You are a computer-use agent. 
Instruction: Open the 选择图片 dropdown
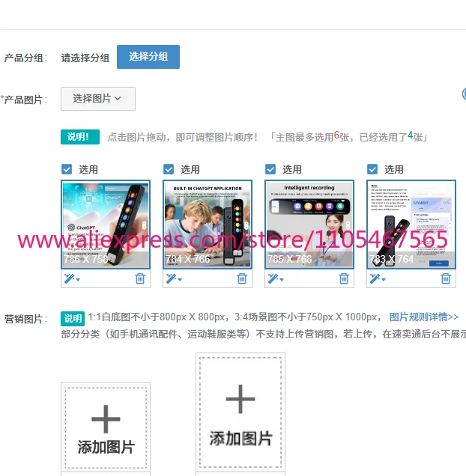coord(98,99)
